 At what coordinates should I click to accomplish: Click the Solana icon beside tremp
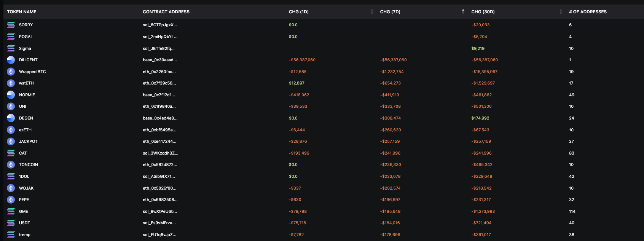click(x=11, y=235)
